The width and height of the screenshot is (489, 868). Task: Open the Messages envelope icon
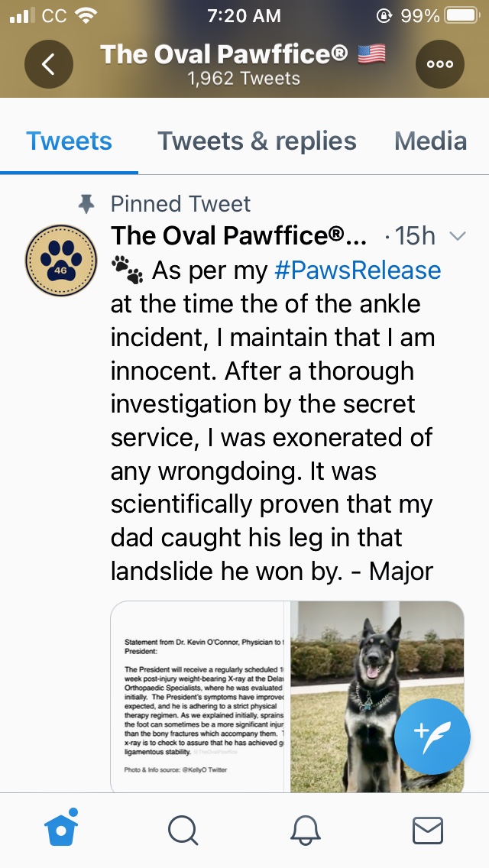pos(427,831)
